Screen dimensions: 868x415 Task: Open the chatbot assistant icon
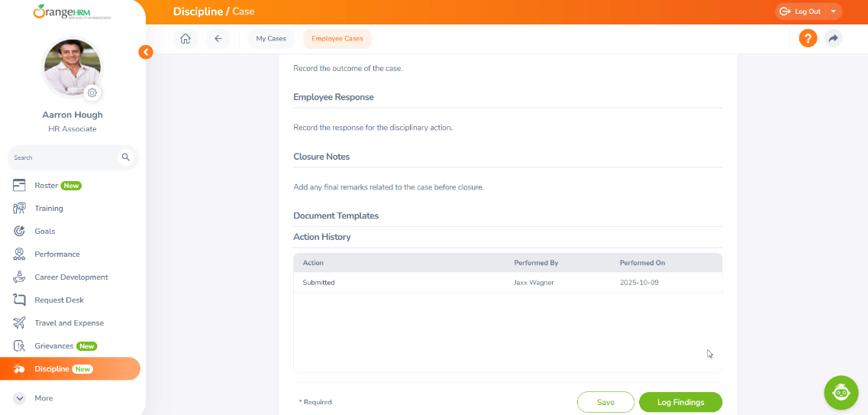(841, 392)
